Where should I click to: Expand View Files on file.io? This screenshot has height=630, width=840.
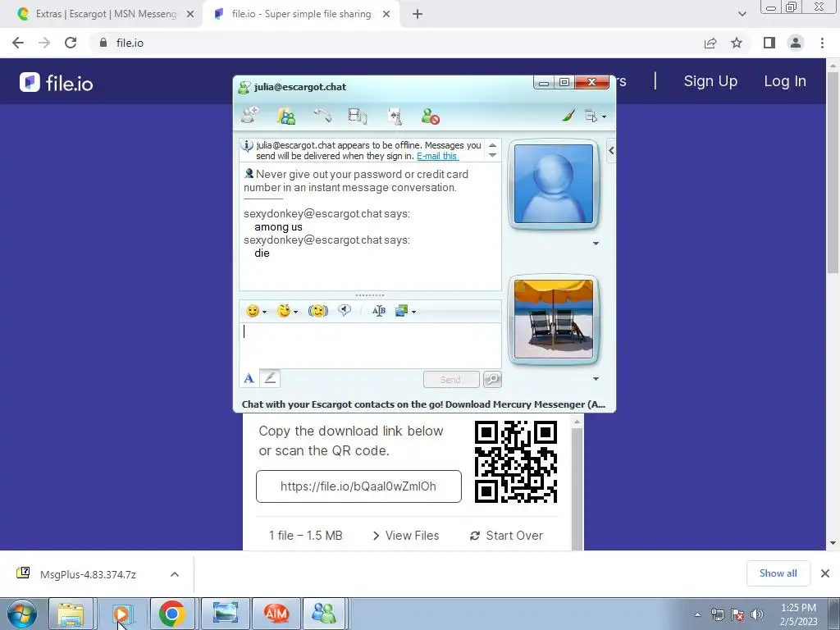tap(405, 536)
